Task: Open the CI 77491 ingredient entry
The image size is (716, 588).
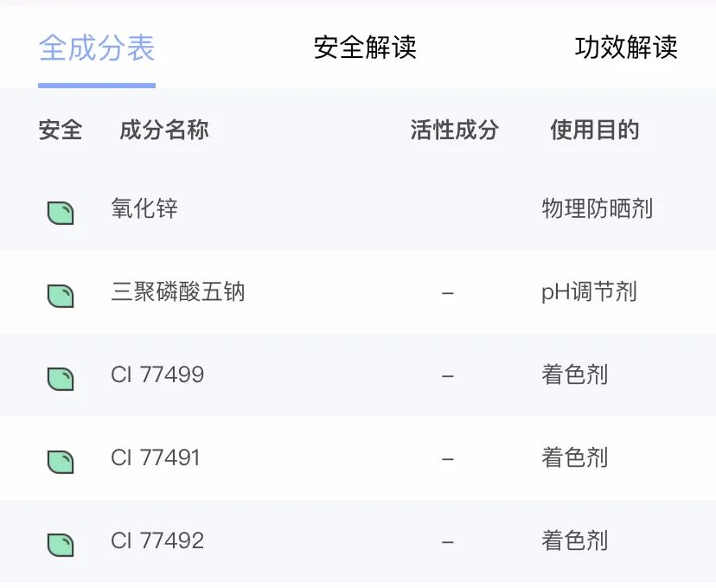Action: click(x=156, y=458)
